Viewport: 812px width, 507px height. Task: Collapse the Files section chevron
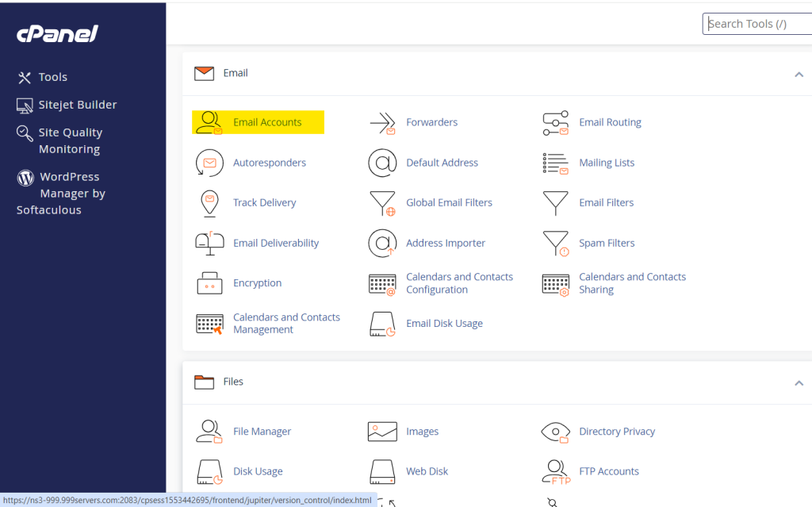click(799, 382)
